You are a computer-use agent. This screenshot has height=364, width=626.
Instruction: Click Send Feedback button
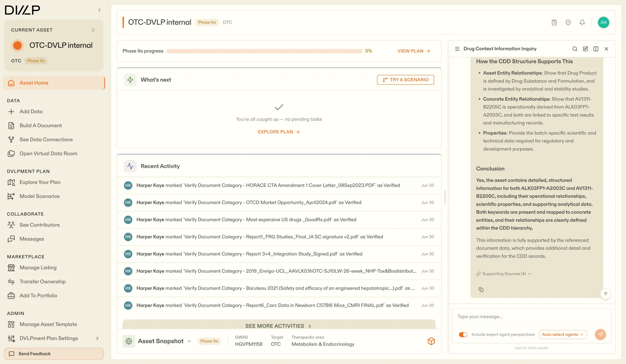54,354
